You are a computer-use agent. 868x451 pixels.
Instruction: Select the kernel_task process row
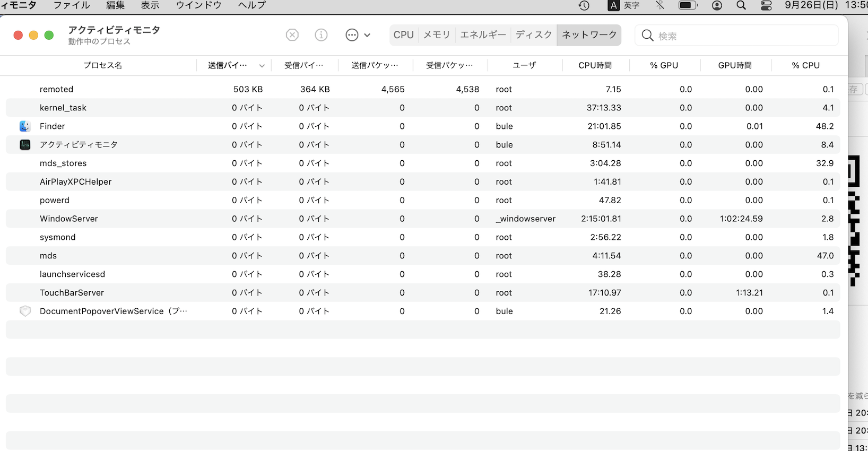coord(423,108)
